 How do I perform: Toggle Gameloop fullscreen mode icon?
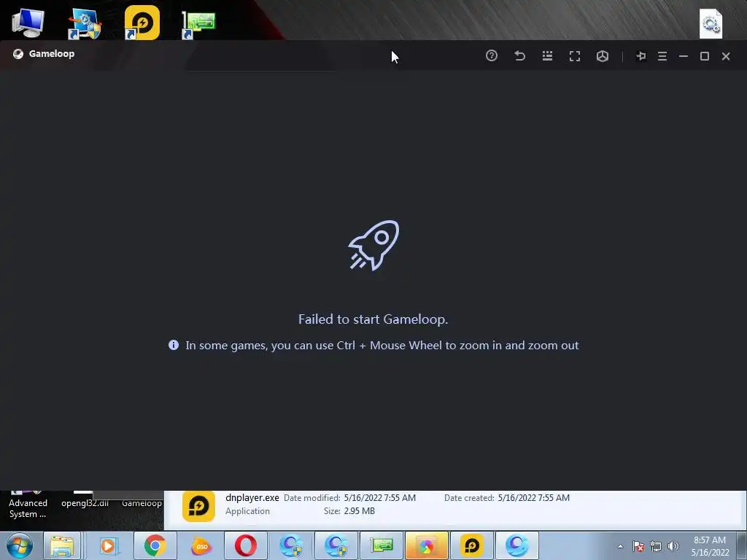click(x=575, y=56)
